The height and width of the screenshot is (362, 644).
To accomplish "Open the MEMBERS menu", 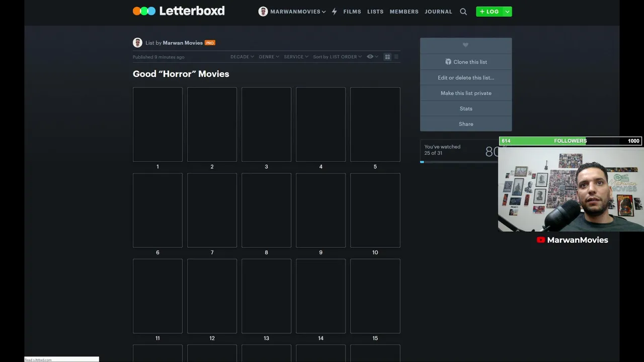I will 404,12.
